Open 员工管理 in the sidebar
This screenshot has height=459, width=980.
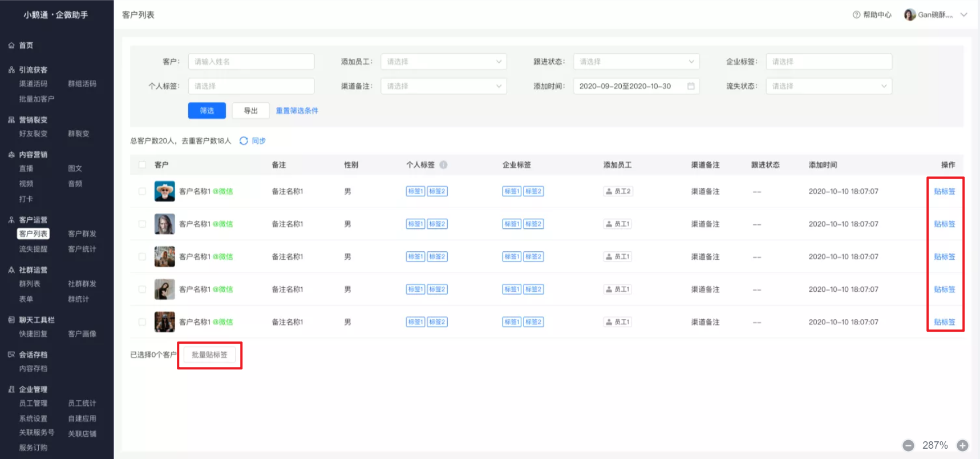pos(33,404)
